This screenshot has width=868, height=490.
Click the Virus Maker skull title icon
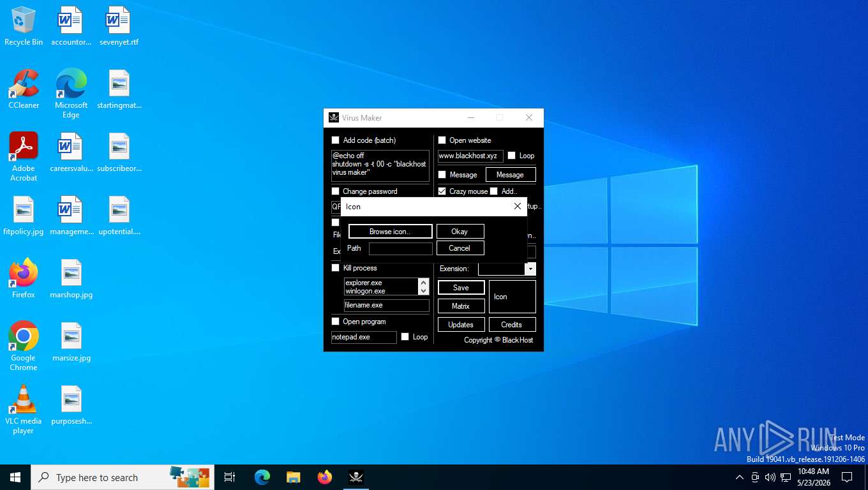(x=334, y=117)
